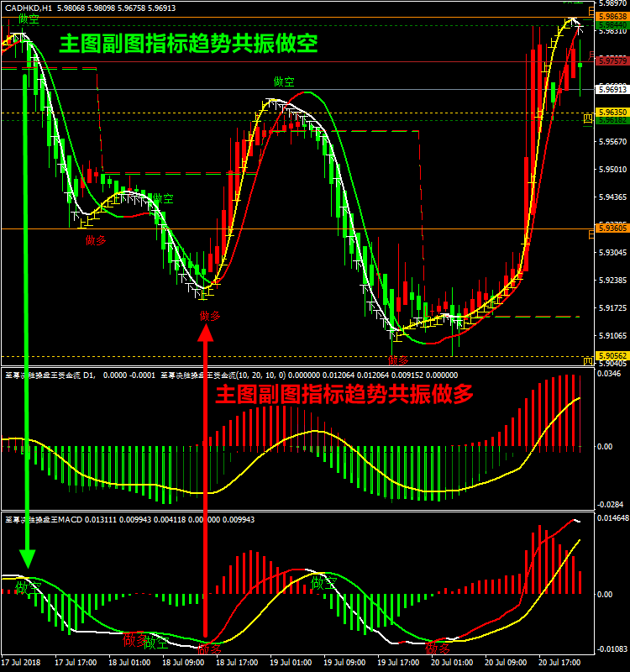The image size is (630, 672).
Task: Select the orange 5.93605 price tag
Action: (x=611, y=228)
